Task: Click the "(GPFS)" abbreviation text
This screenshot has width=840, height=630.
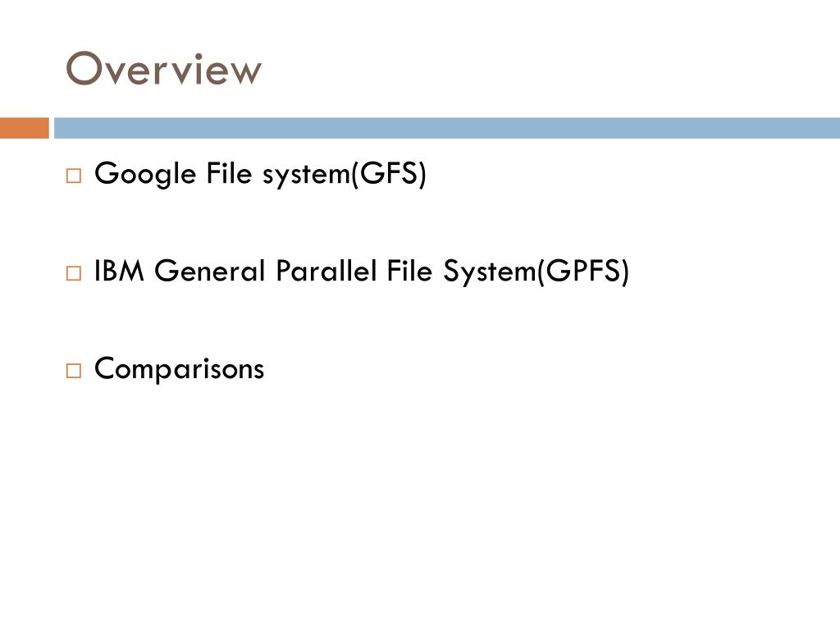Action: [x=583, y=272]
